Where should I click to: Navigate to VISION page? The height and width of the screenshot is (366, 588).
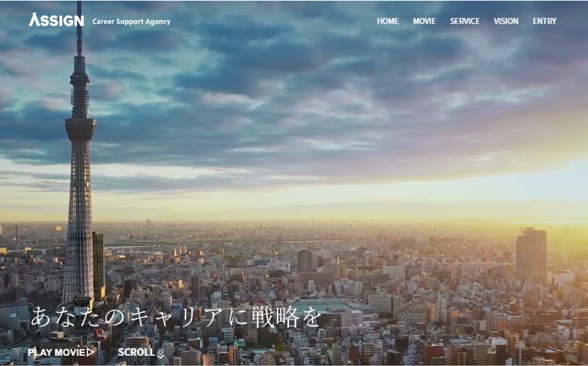click(506, 21)
